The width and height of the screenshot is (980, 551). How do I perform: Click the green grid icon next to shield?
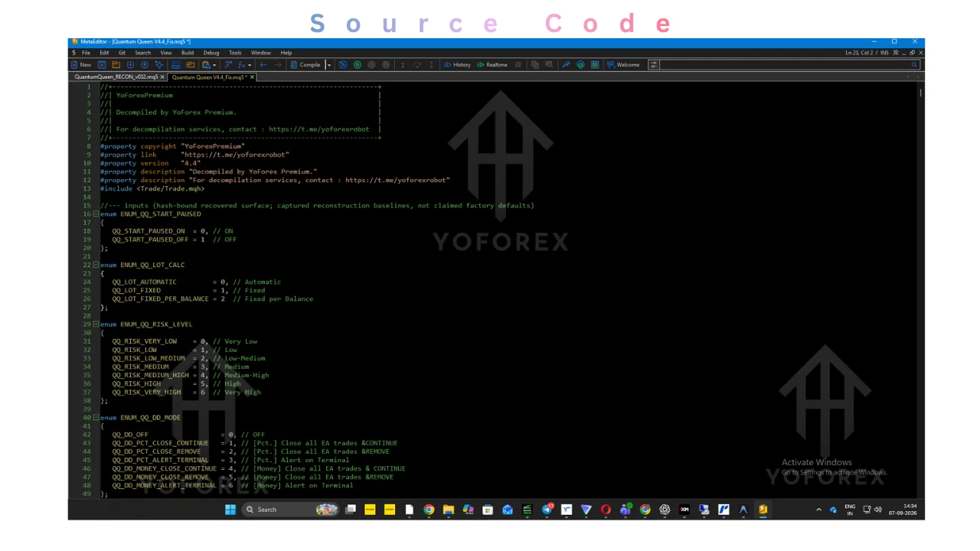[595, 64]
